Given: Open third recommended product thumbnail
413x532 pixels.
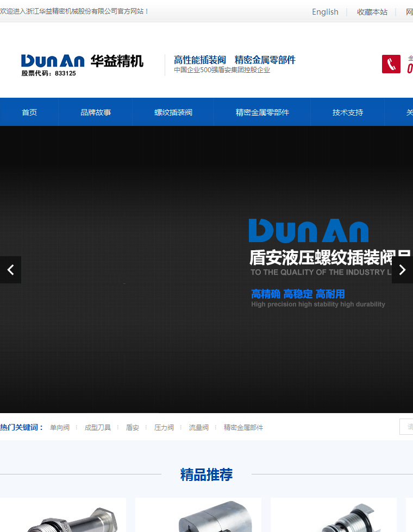Looking at the screenshot, I should pos(334,515).
